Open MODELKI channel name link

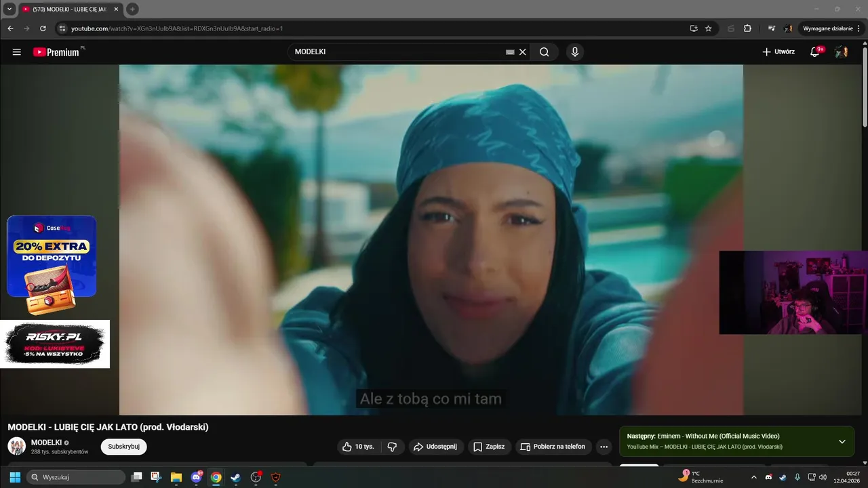tap(46, 443)
